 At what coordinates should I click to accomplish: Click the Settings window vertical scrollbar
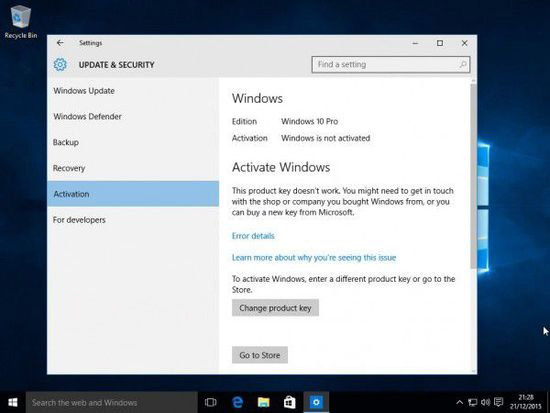coord(474,175)
